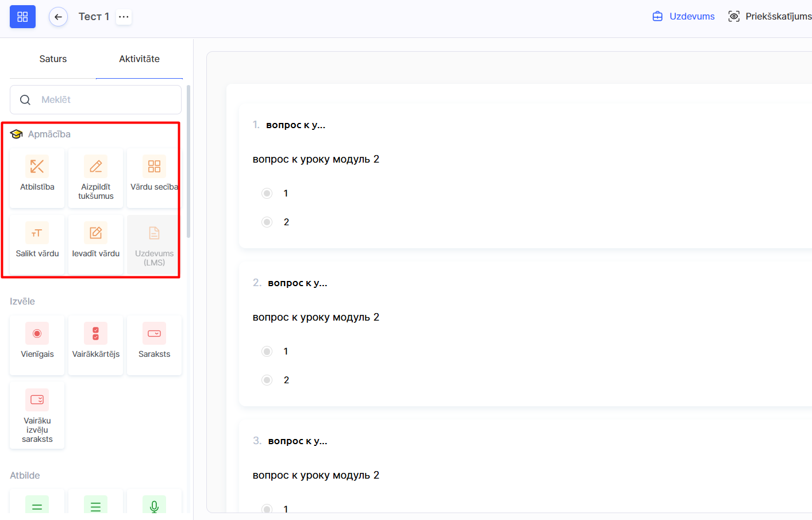Click the Priekšskatījums preview button

(770, 17)
